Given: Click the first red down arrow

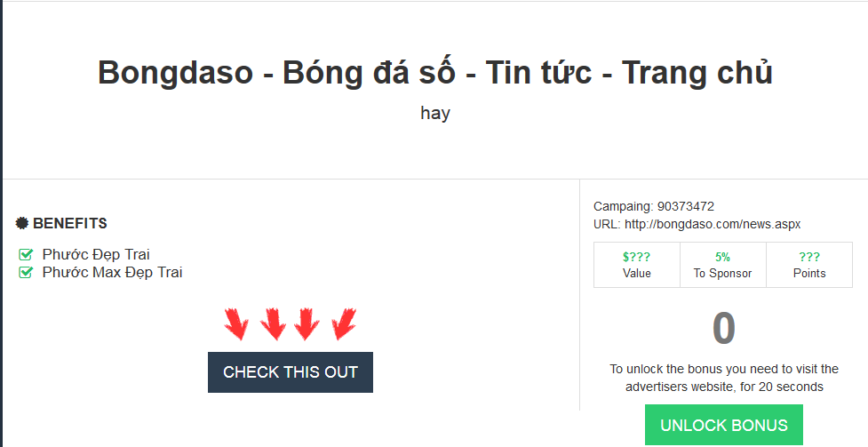Looking at the screenshot, I should (236, 324).
